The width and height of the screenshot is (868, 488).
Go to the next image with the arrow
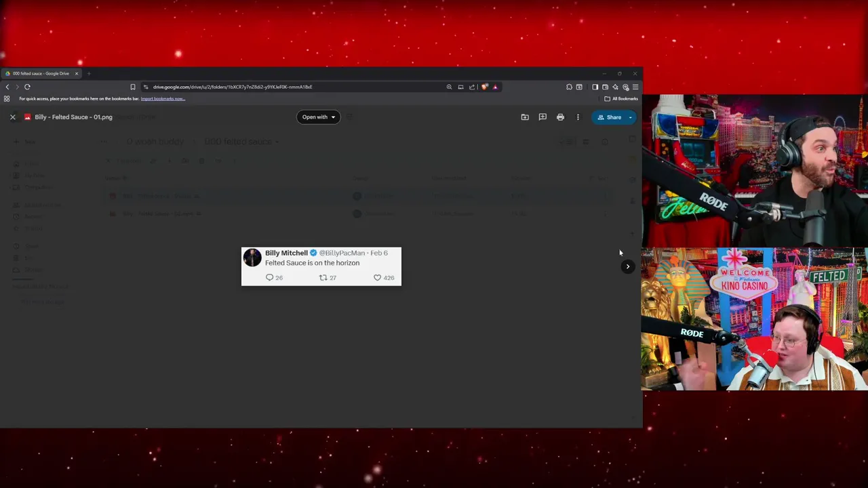(x=627, y=266)
